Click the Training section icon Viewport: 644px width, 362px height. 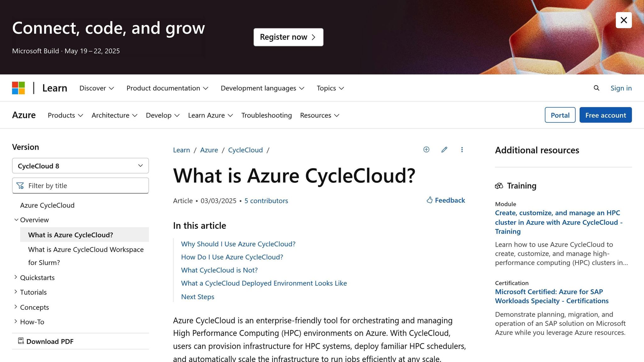[x=499, y=186]
